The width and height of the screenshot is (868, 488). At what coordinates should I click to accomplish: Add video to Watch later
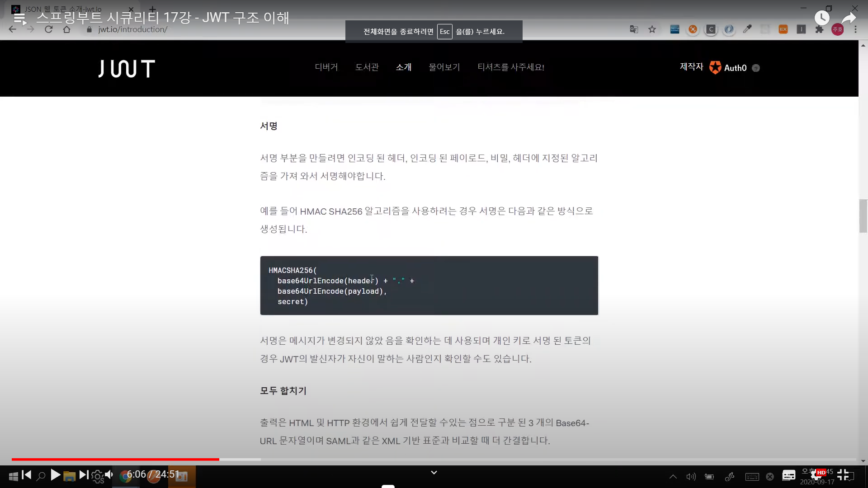821,18
